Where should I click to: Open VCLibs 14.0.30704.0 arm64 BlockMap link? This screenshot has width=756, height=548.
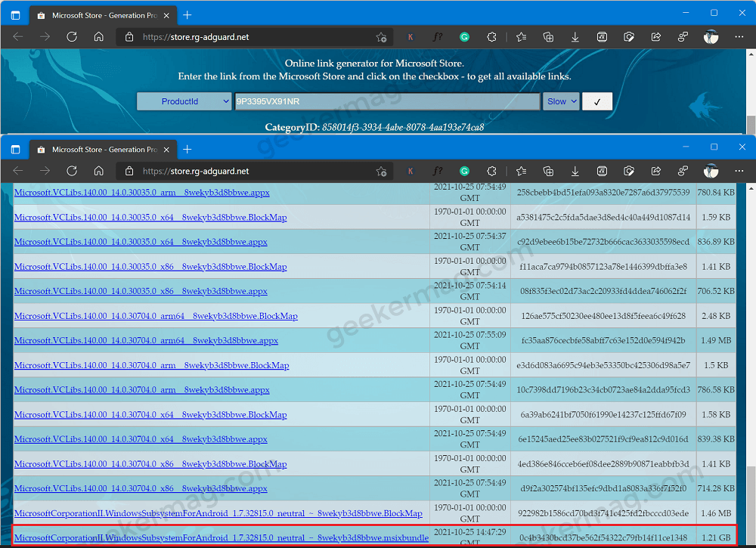(x=156, y=316)
